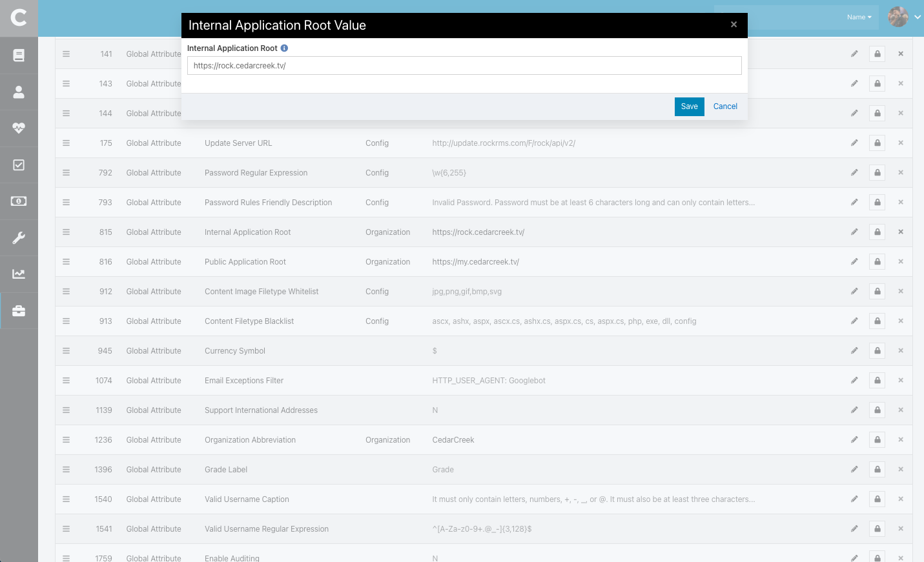Open security settings for Public Application Root
924x562 pixels.
point(877,261)
